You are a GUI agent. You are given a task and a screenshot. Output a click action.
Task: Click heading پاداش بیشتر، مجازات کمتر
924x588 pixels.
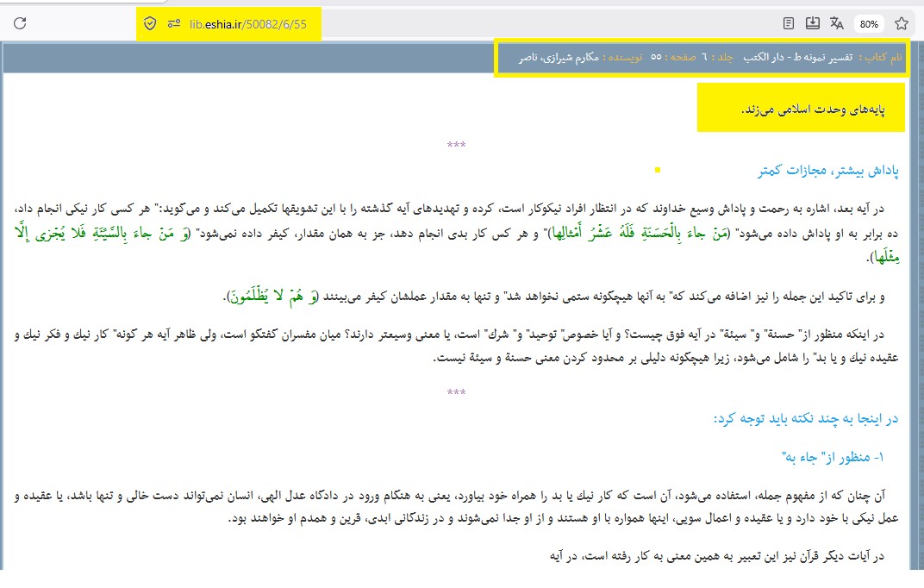[x=828, y=171]
